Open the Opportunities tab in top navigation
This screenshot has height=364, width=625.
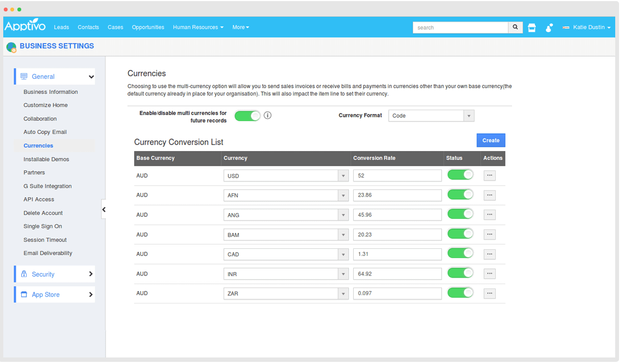tap(148, 27)
